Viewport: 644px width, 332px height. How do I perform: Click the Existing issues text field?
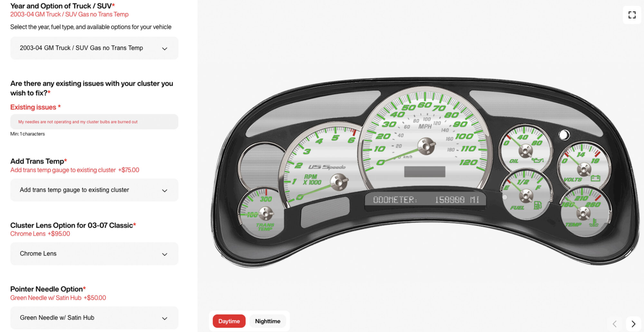point(94,122)
